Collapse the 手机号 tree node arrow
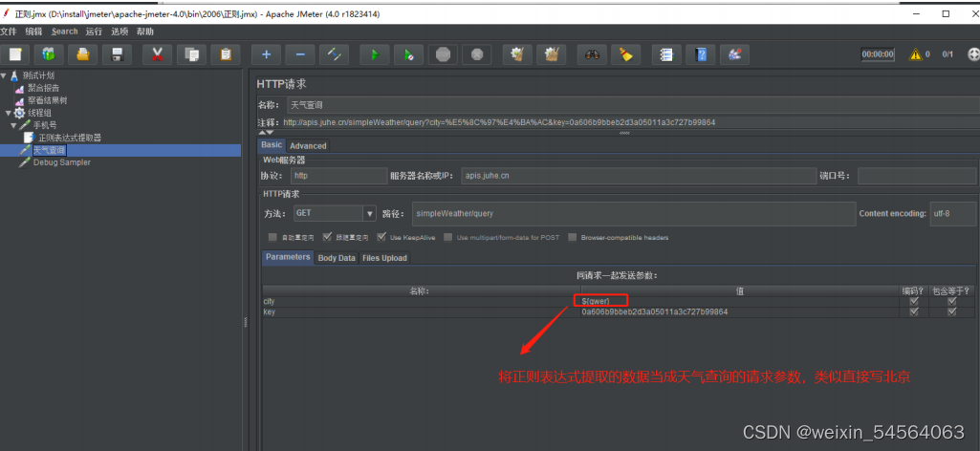This screenshot has height=451, width=980. [13, 125]
